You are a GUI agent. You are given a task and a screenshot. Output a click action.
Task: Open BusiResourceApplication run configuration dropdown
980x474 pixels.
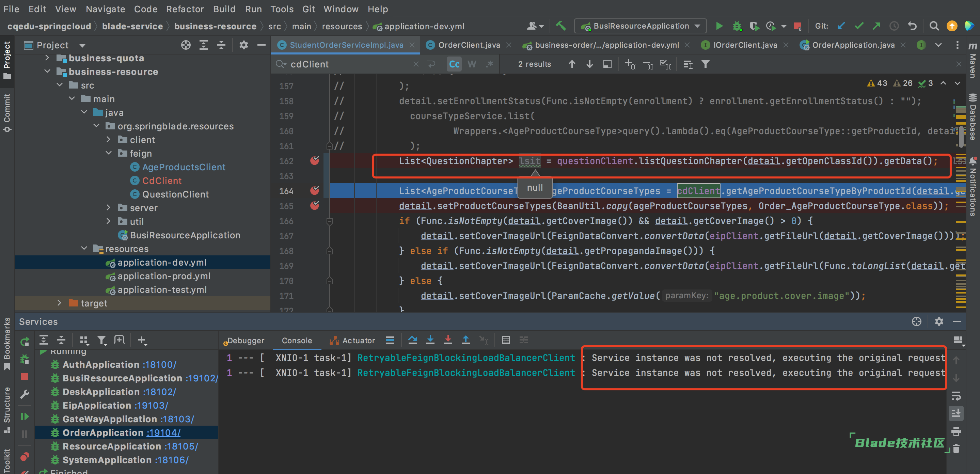(x=640, y=26)
